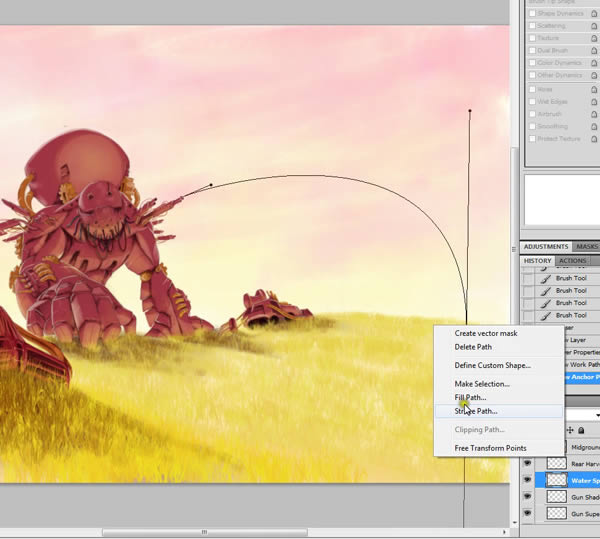The width and height of the screenshot is (600, 539).
Task: Click the vertical scrollbar down arrow
Action: pos(514,523)
